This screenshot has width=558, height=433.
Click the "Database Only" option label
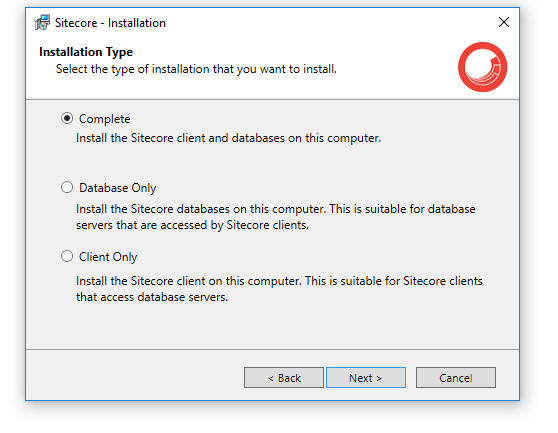click(117, 188)
